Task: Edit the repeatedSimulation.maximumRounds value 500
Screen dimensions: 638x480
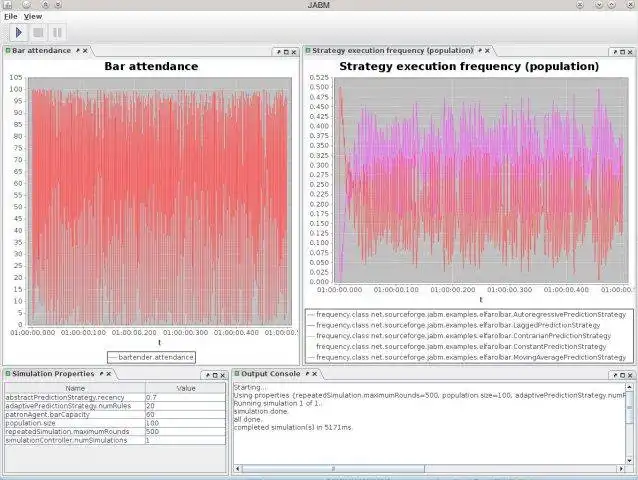Action: click(x=186, y=432)
